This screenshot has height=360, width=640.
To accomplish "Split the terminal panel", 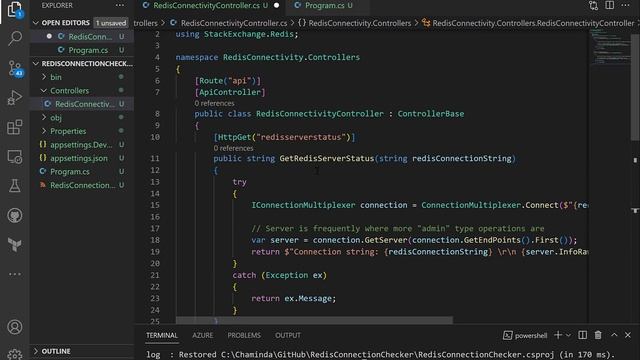I will pyautogui.click(x=582, y=335).
